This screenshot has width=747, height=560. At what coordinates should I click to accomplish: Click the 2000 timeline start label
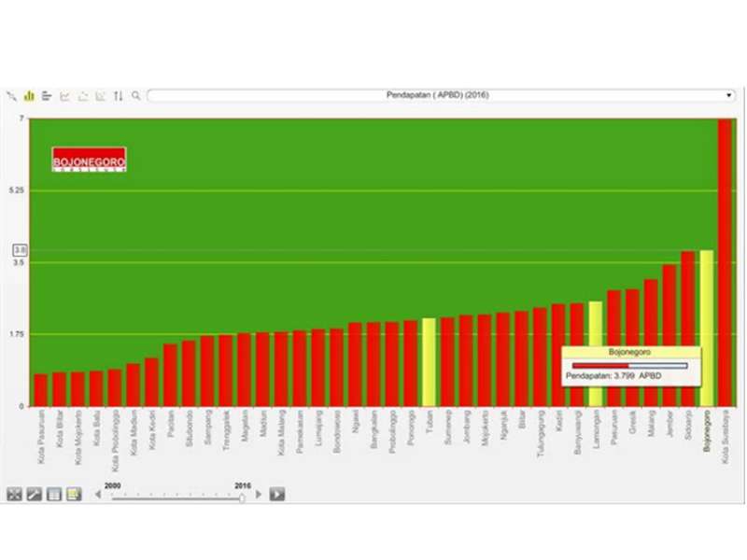[x=112, y=485]
